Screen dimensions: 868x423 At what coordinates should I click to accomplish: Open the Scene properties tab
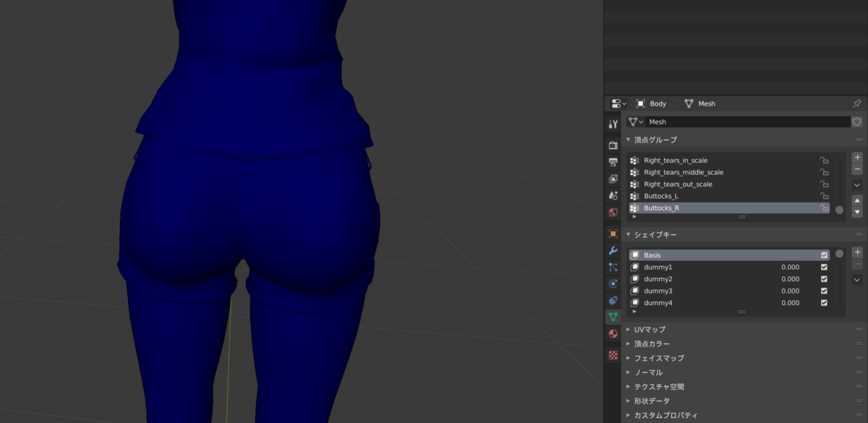pos(613,195)
